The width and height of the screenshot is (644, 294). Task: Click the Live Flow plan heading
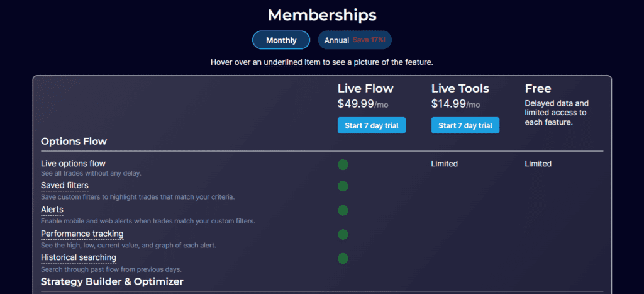(x=365, y=88)
